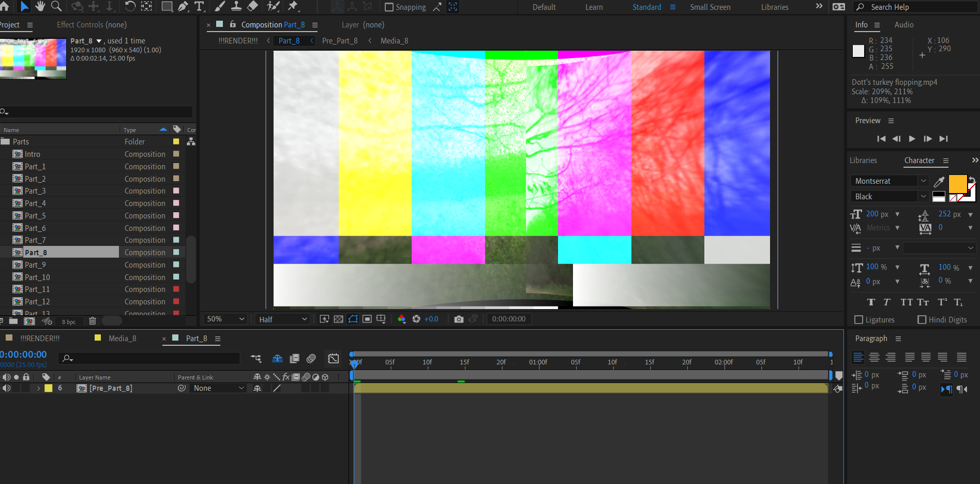Open the resolution dropdown showing Half

(x=282, y=319)
